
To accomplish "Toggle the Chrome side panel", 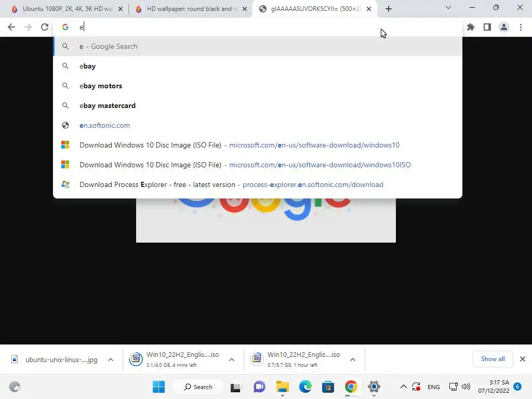I will tap(487, 27).
